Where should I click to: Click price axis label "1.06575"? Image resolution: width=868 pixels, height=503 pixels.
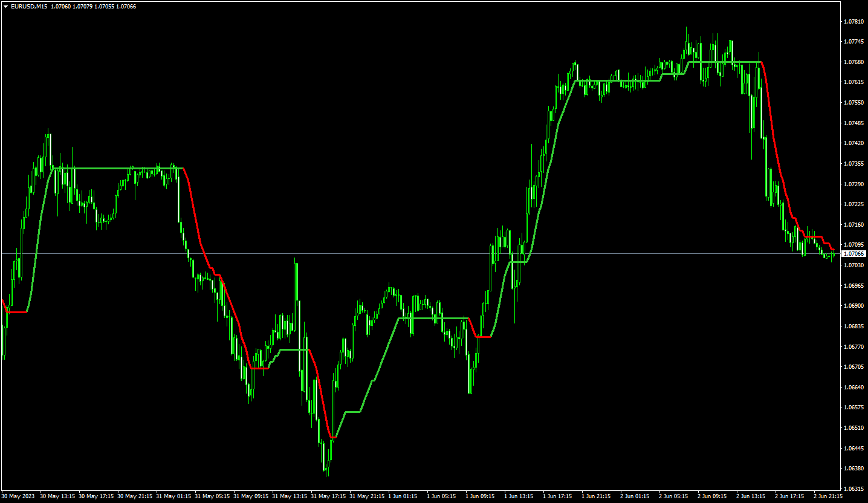(x=853, y=407)
